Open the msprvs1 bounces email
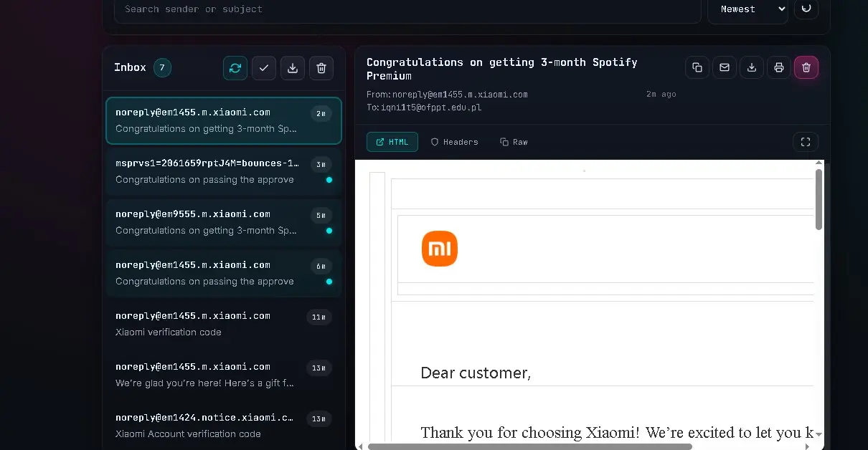The width and height of the screenshot is (868, 450). tap(224, 171)
